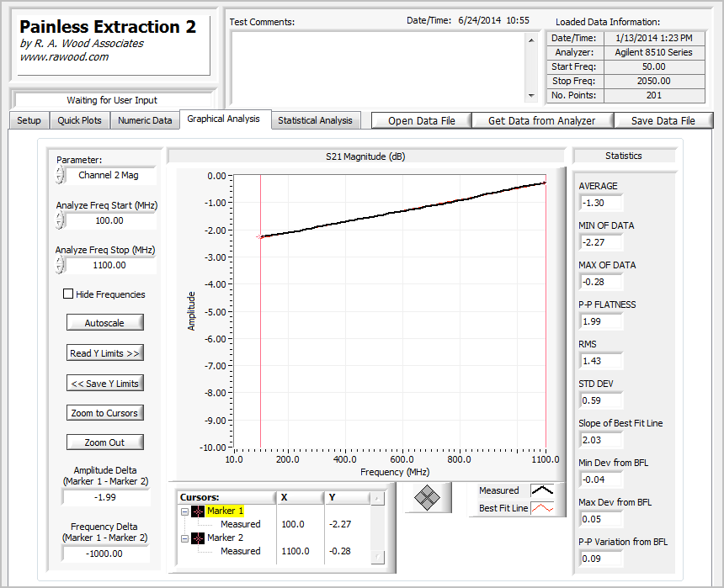Click the Amplitude Delta value -1.99
Image resolution: width=724 pixels, height=588 pixels.
click(105, 497)
